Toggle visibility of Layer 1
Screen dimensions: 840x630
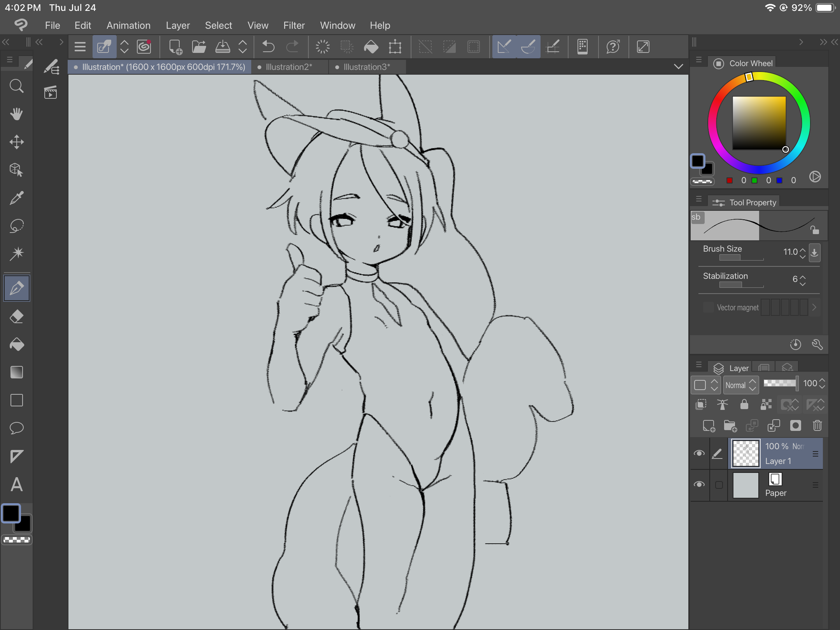point(699,453)
